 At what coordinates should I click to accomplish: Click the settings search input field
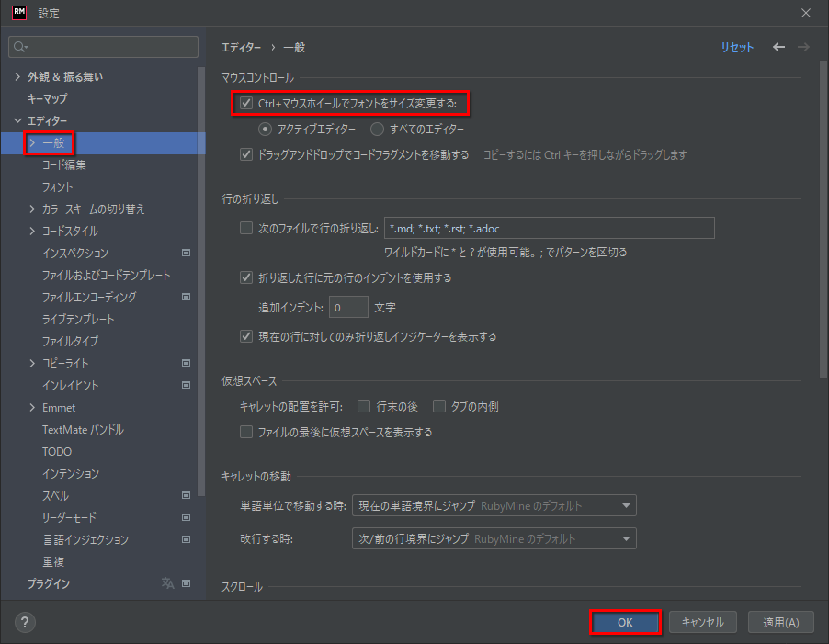(104, 47)
